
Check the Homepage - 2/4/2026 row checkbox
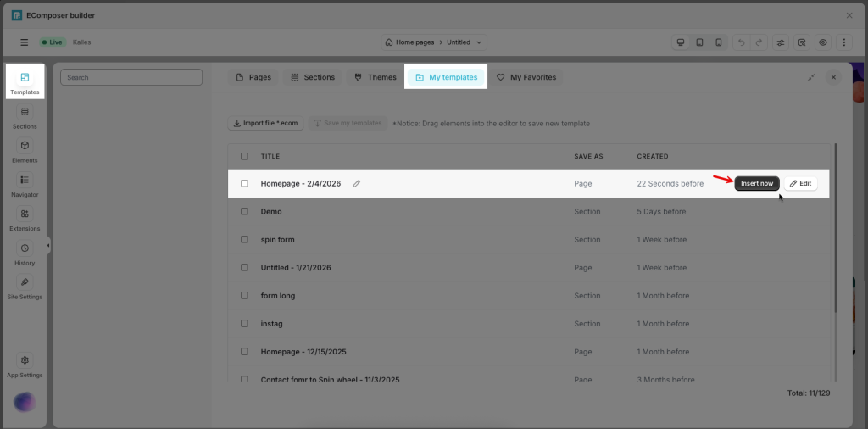coord(244,184)
